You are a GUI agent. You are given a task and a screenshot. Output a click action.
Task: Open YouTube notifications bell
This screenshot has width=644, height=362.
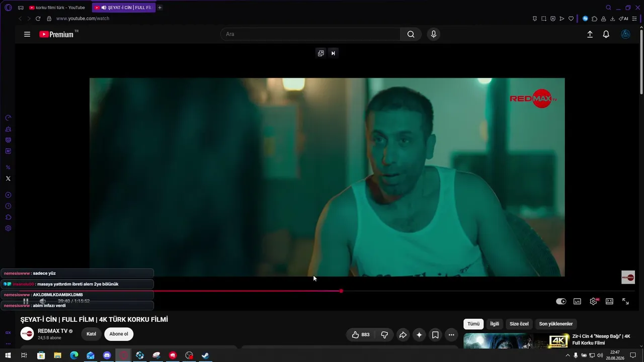(606, 34)
